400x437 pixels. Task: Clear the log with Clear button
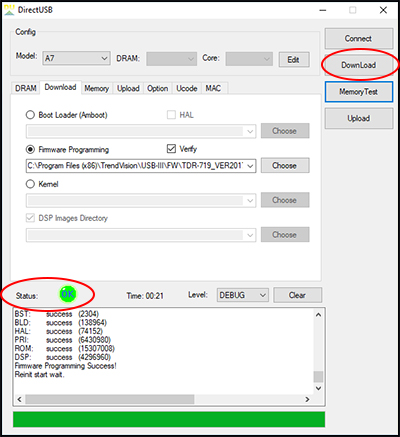tap(297, 295)
